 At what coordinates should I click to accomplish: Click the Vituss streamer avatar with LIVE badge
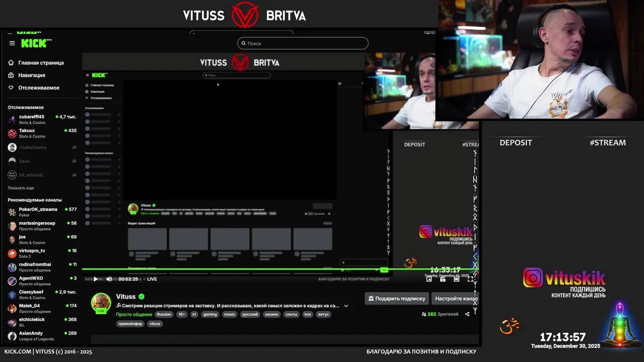pyautogui.click(x=101, y=303)
